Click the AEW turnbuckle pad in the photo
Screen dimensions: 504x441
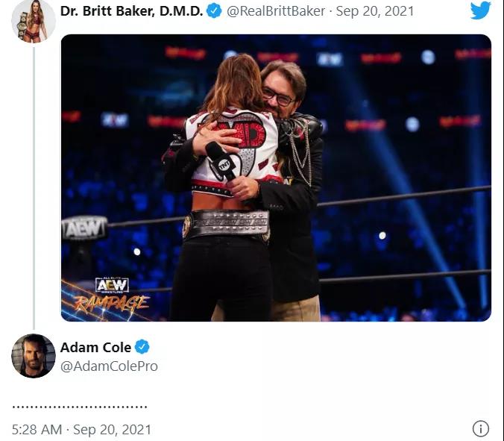tap(85, 228)
